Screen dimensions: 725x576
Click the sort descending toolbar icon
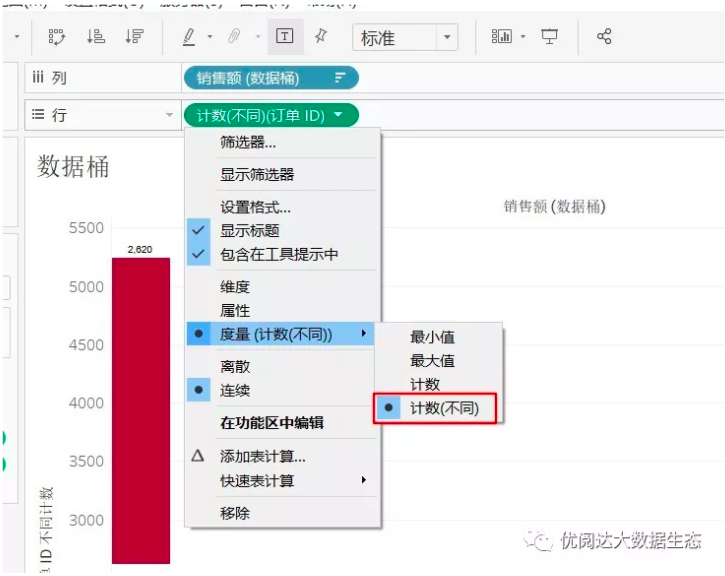[134, 37]
